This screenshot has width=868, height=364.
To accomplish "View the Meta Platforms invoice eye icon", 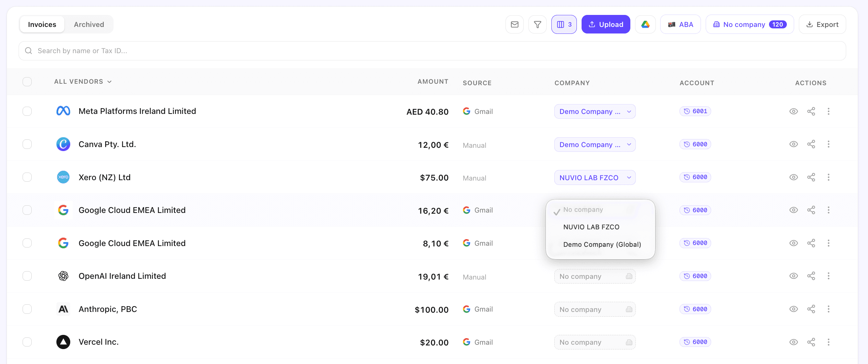I will 793,111.
